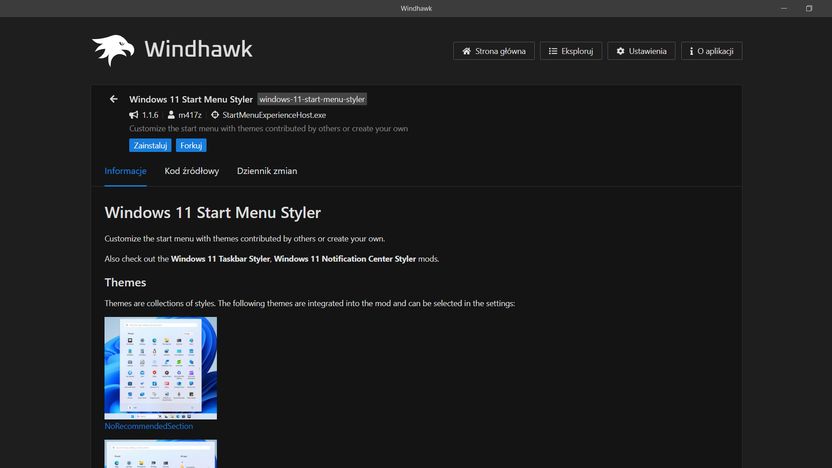Image resolution: width=832 pixels, height=468 pixels.
Task: Open the Windows 11 Notification Center Styler link
Action: click(345, 259)
